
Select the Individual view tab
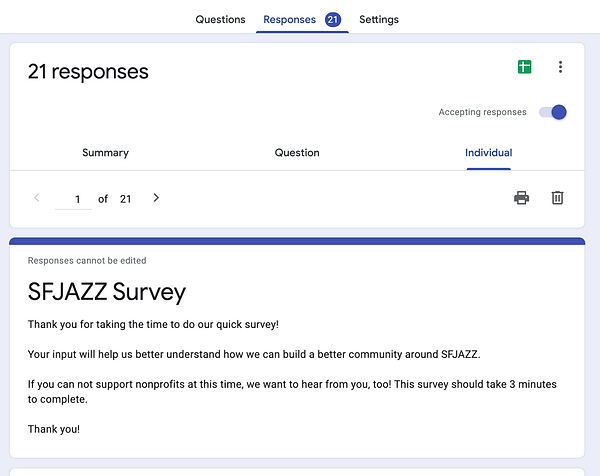[489, 153]
